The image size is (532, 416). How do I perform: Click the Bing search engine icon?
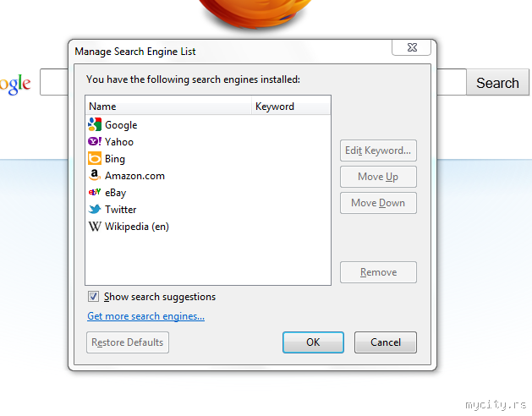click(95, 158)
